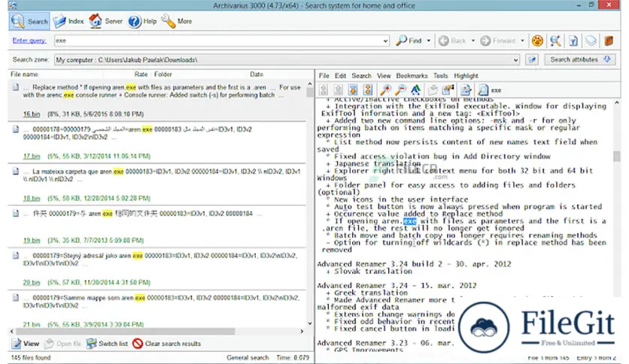Open result file 19.bin
629x364 pixels.
pyautogui.click(x=32, y=240)
